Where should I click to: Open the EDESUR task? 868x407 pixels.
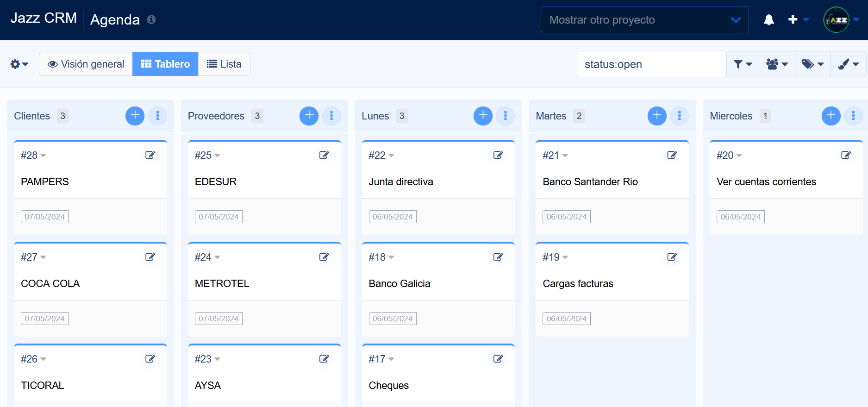point(216,182)
